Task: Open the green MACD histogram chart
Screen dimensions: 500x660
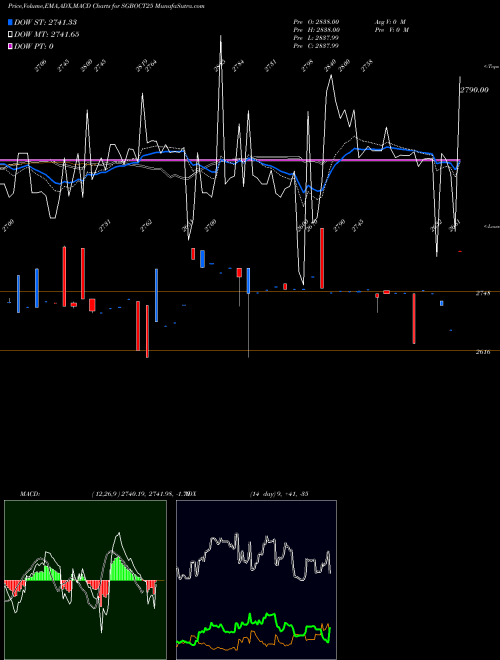Action: (x=85, y=580)
